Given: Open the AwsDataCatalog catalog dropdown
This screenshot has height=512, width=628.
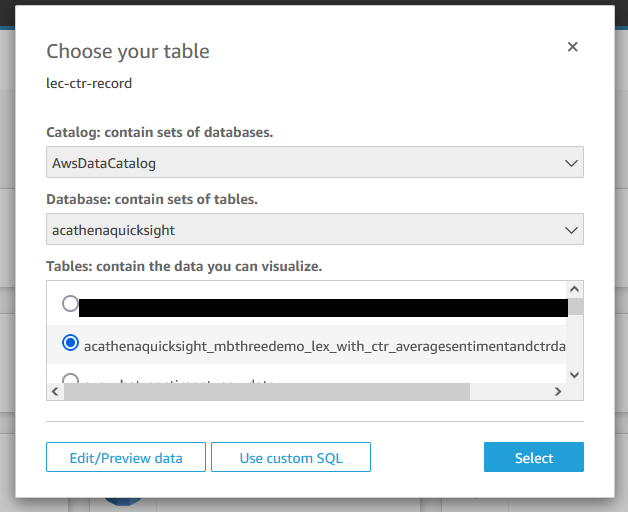Looking at the screenshot, I should pos(300,162).
